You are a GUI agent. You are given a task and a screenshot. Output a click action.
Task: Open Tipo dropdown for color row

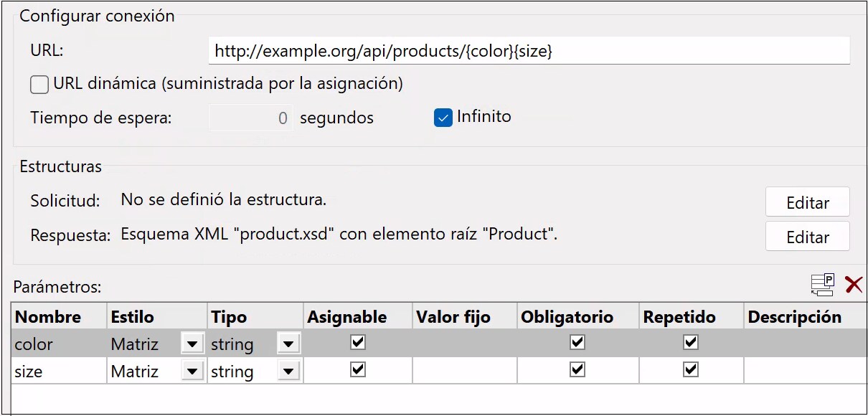[x=288, y=344]
